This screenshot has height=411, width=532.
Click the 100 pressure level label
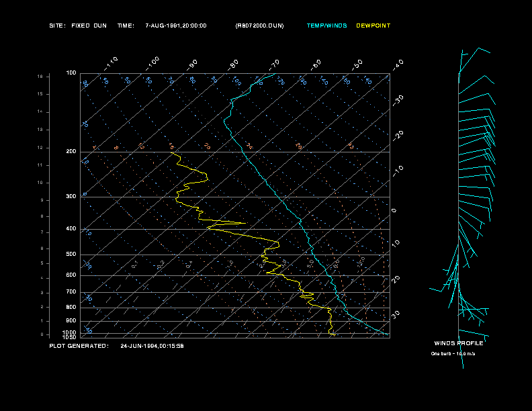click(71, 73)
